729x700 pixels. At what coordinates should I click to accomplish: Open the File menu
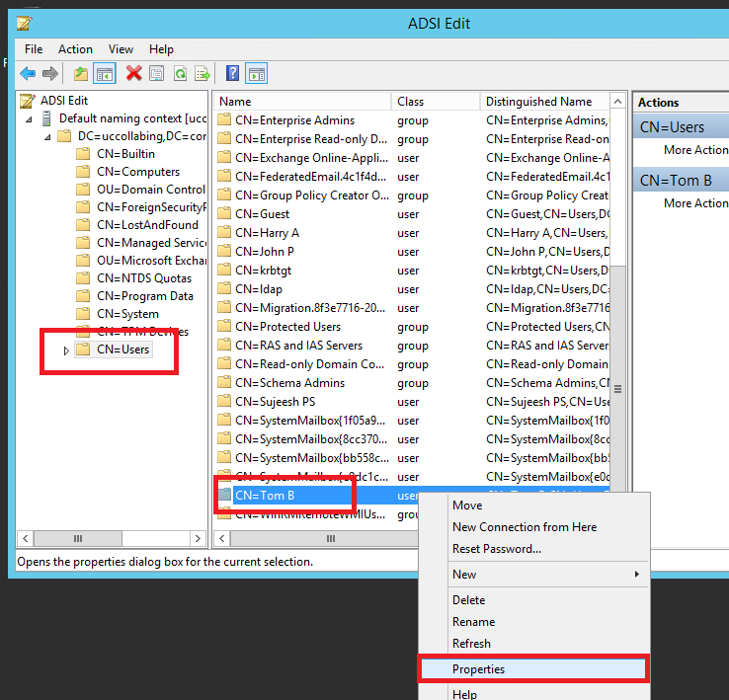pyautogui.click(x=34, y=49)
